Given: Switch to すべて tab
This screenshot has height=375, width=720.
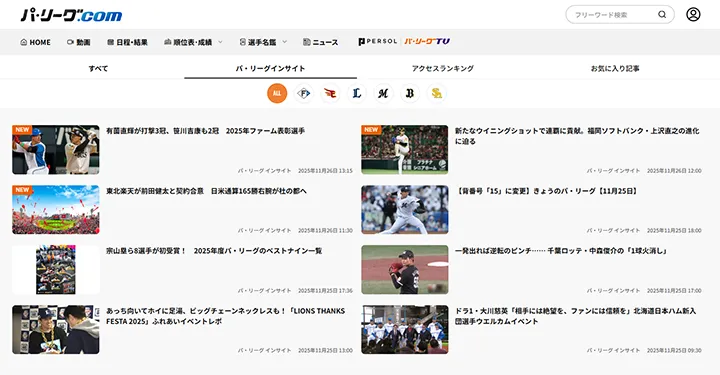Looking at the screenshot, I should [x=98, y=68].
